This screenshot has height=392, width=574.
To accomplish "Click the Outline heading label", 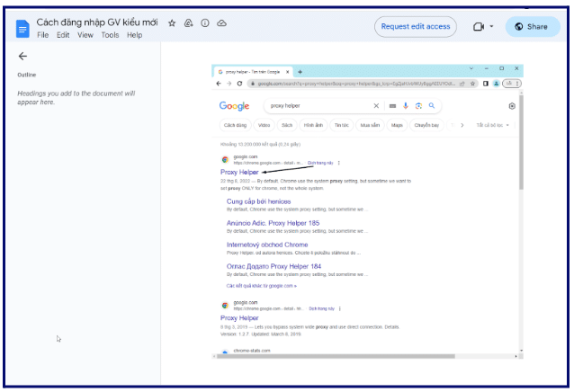I will pyautogui.click(x=27, y=75).
